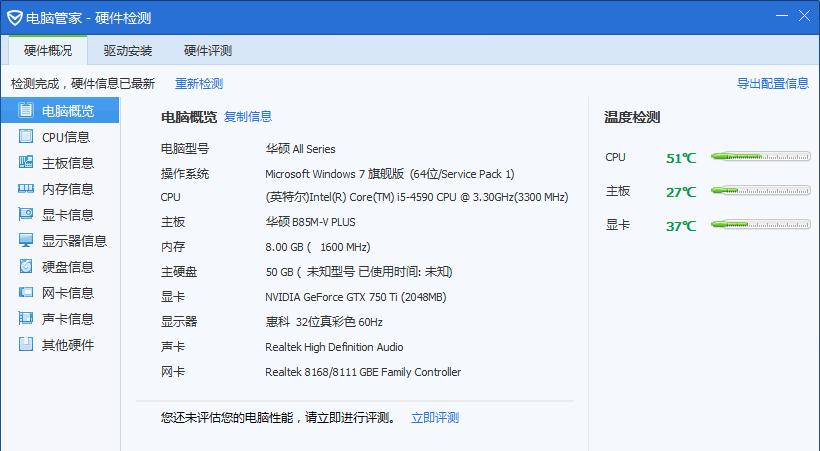Open 网卡信息 via its network card icon
The width and height of the screenshot is (820, 451).
tap(26, 292)
